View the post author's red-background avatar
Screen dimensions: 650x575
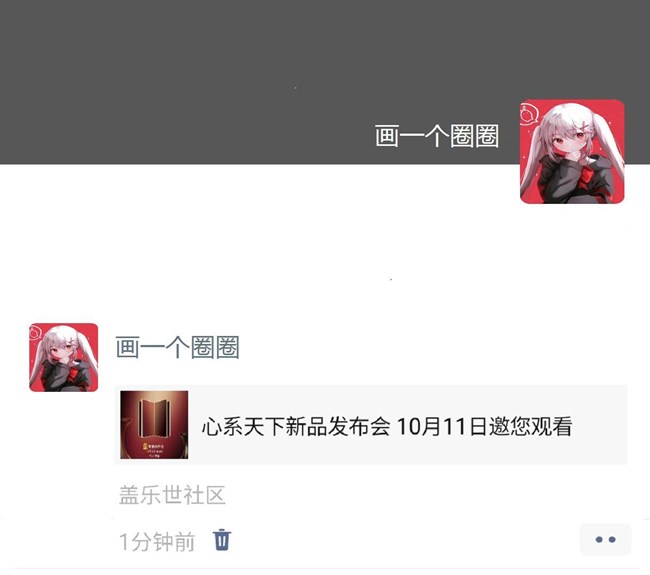(x=63, y=357)
